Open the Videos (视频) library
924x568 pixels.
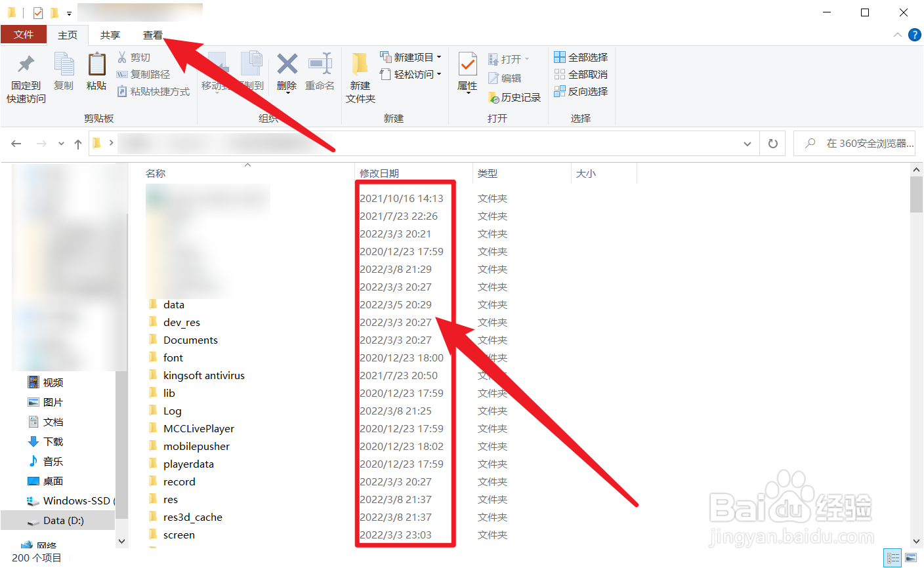click(45, 383)
